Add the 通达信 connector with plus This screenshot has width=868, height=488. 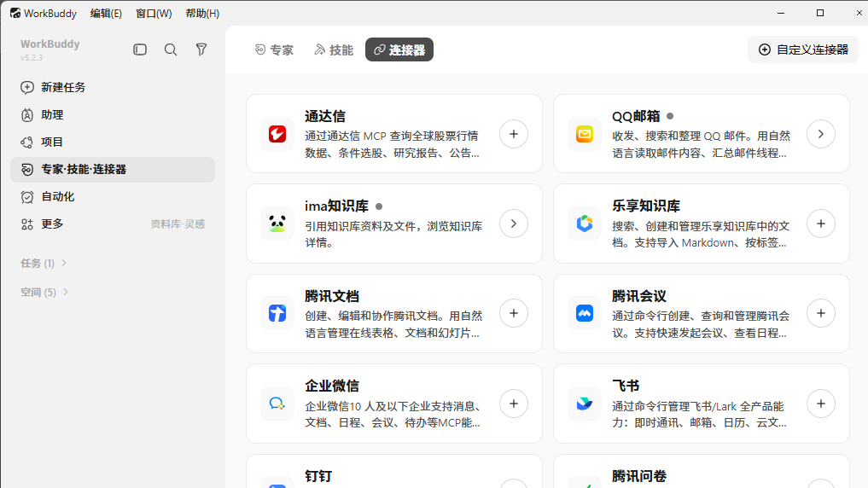click(x=514, y=134)
